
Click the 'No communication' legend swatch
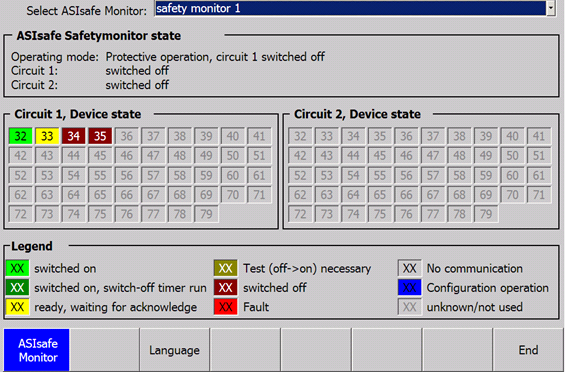[x=410, y=268]
